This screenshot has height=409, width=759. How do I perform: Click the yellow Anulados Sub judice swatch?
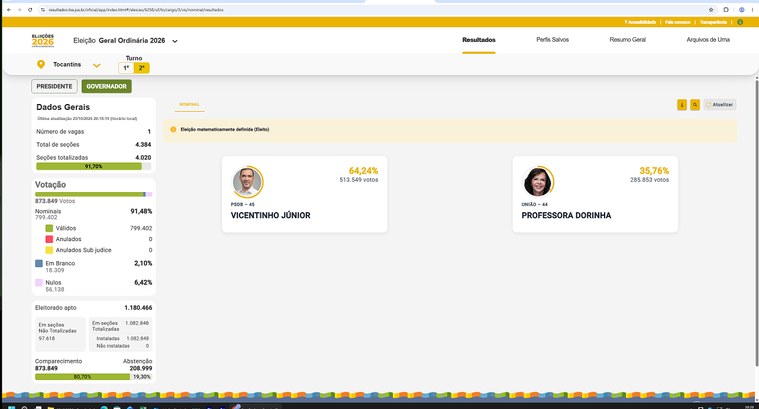click(x=49, y=250)
